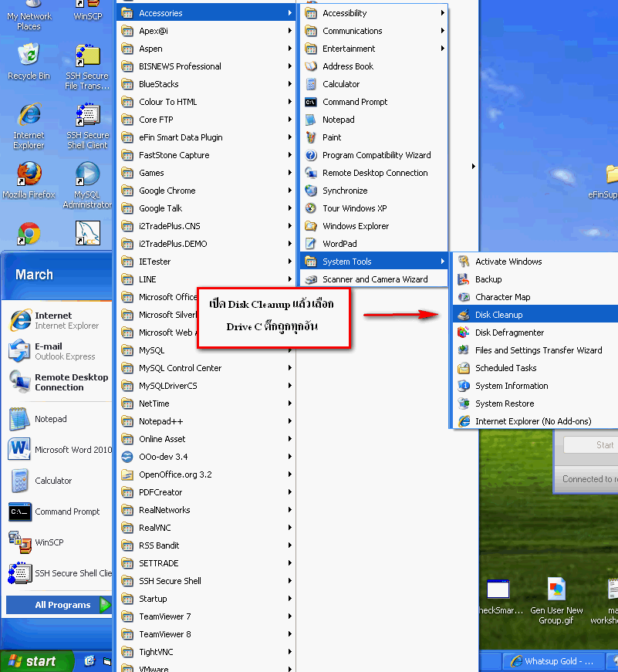Click the Address Book icon
Image resolution: width=618 pixels, height=672 pixels.
(x=311, y=66)
